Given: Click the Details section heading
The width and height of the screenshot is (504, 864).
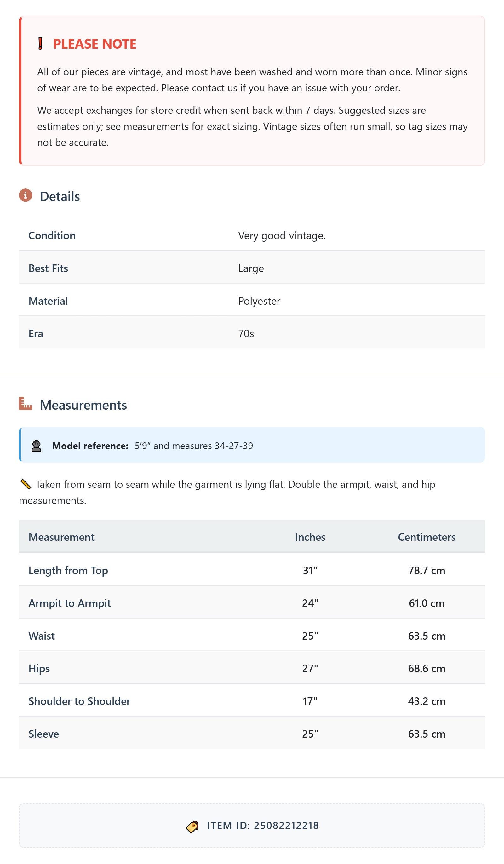Looking at the screenshot, I should [x=60, y=196].
